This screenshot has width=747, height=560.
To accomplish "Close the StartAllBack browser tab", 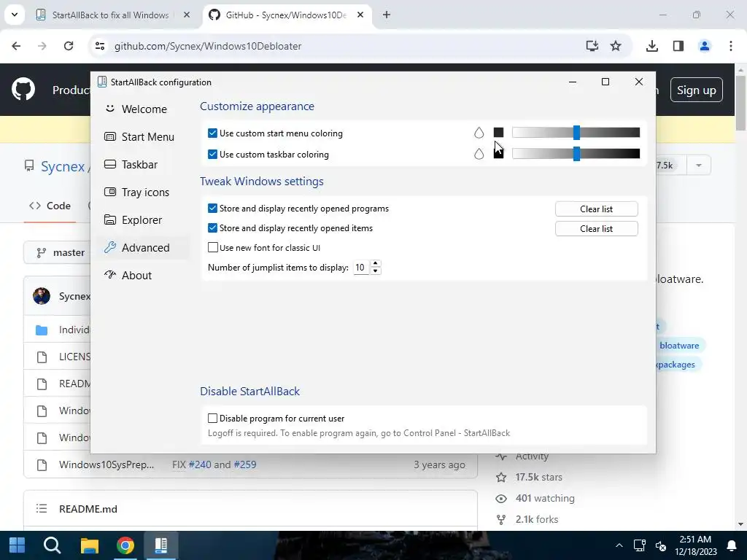I will pyautogui.click(x=187, y=15).
